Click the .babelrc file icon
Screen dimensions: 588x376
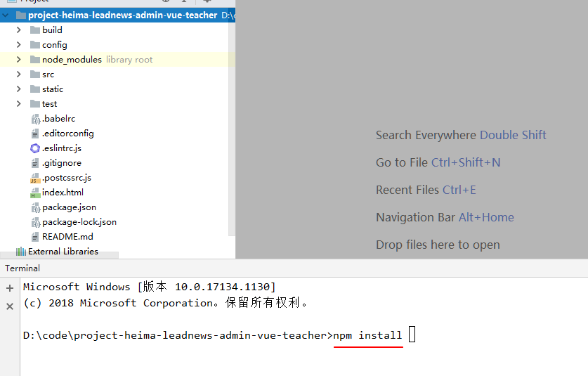click(35, 119)
